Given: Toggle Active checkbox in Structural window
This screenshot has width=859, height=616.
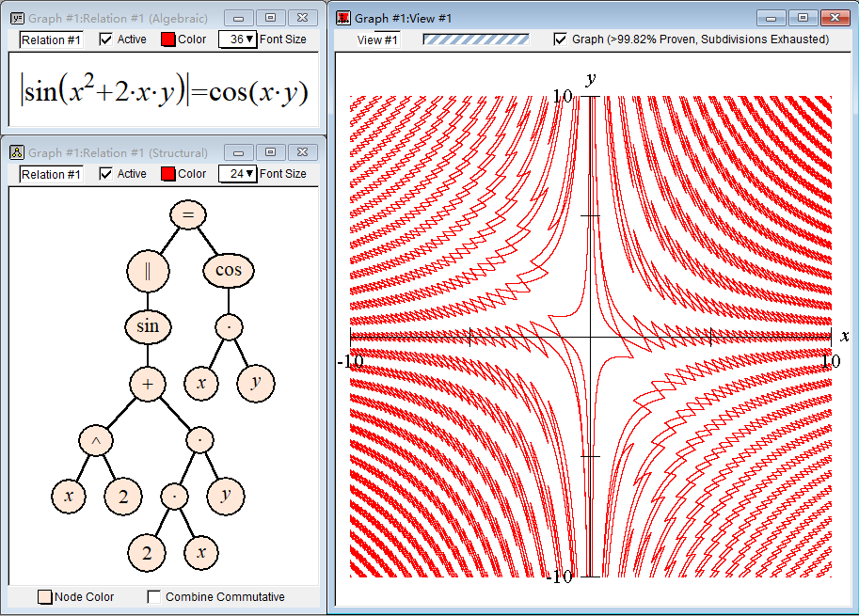Looking at the screenshot, I should pyautogui.click(x=105, y=174).
